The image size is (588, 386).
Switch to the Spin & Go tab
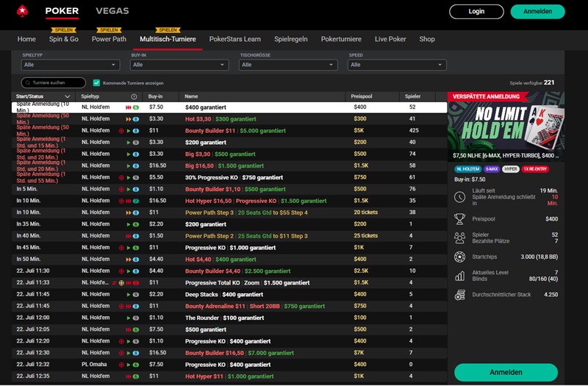(64, 39)
